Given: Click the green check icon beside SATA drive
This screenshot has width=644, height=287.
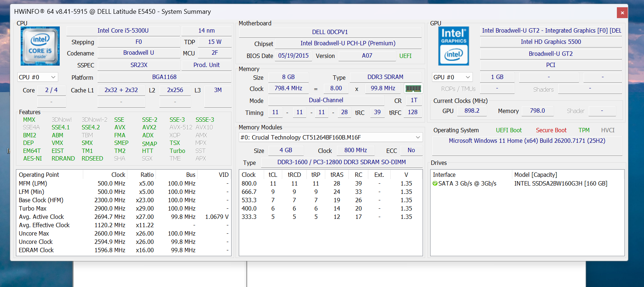Looking at the screenshot, I should coord(435,183).
